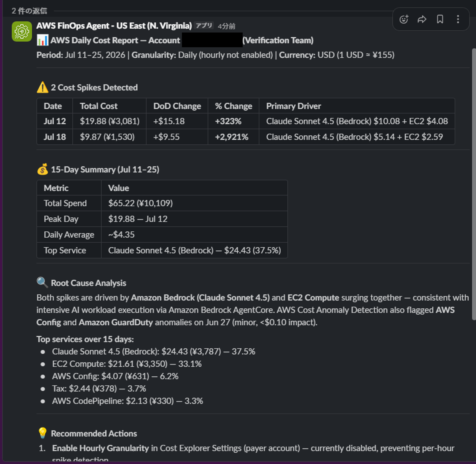476x464 pixels.
Task: Click the magnifying glass emoji icon
Action: point(42,282)
